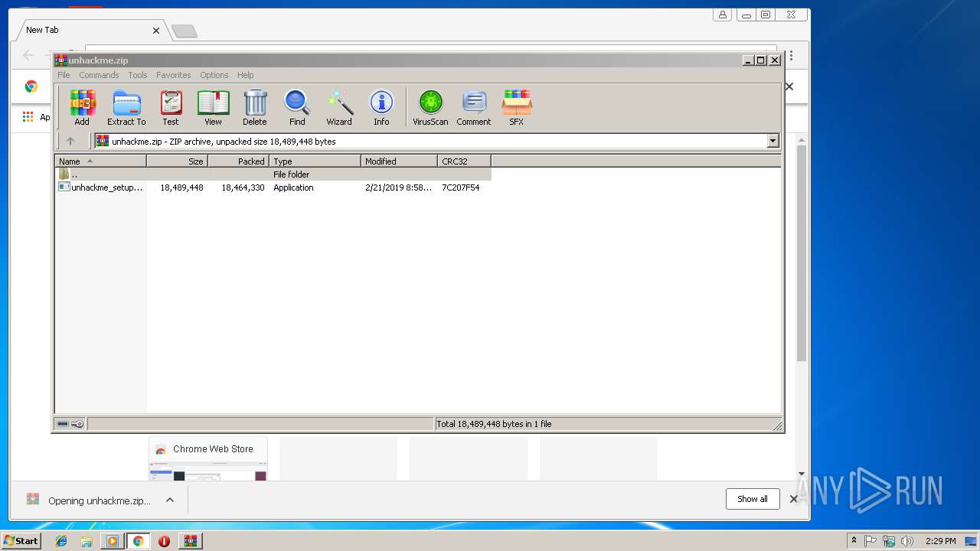Click packed size 18,464,330 cell
The height and width of the screenshot is (551, 980).
[243, 187]
